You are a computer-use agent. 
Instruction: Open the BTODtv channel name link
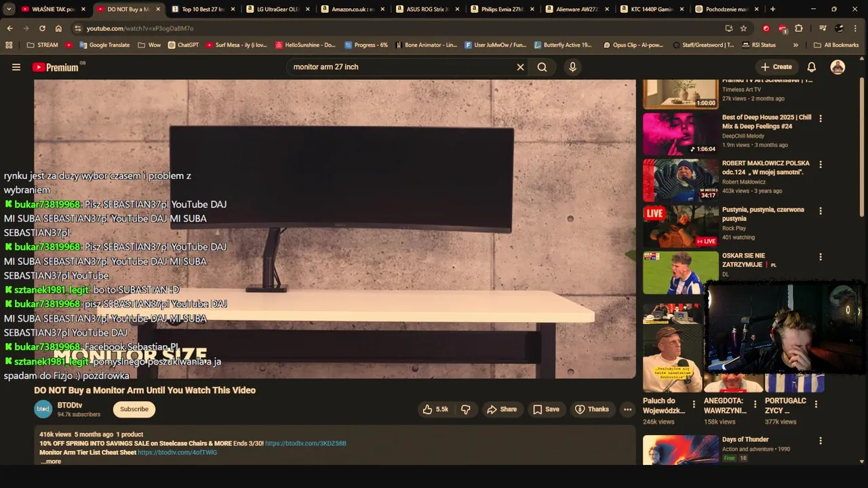[70, 405]
